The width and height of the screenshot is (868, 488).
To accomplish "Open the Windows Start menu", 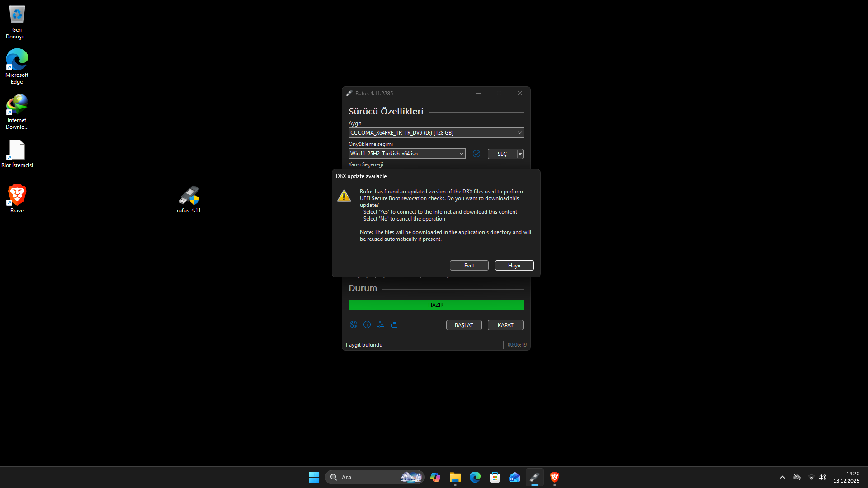I will point(314,477).
